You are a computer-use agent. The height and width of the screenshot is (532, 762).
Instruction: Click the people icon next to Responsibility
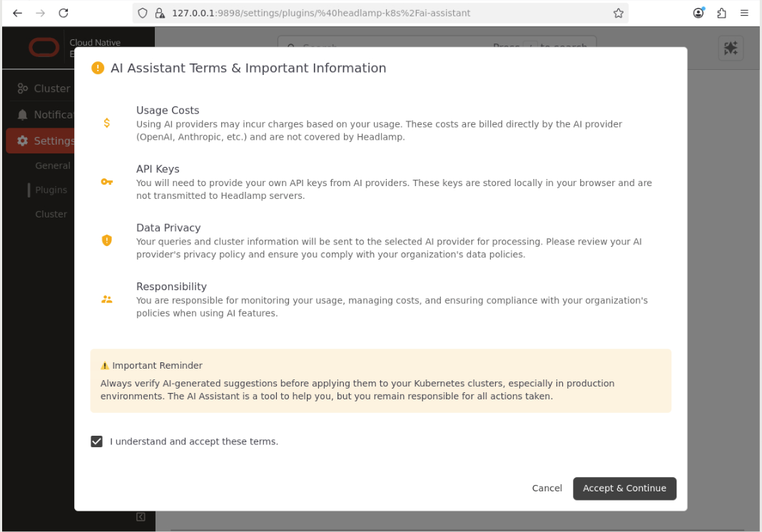click(107, 299)
